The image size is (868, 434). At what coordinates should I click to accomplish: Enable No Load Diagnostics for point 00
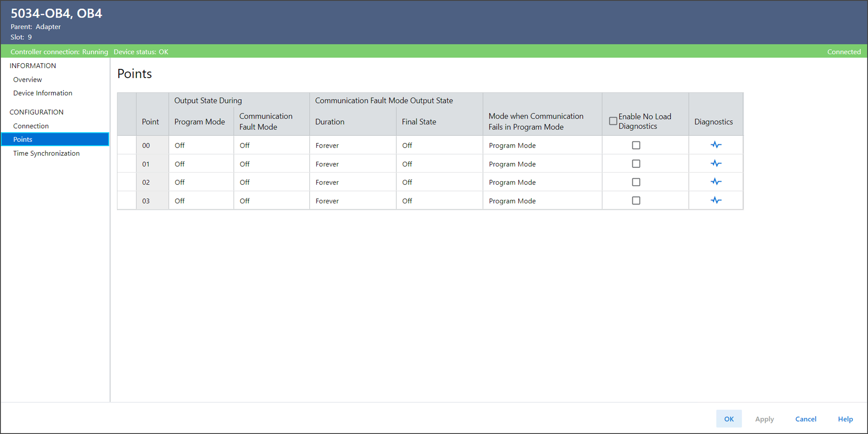[x=636, y=145]
